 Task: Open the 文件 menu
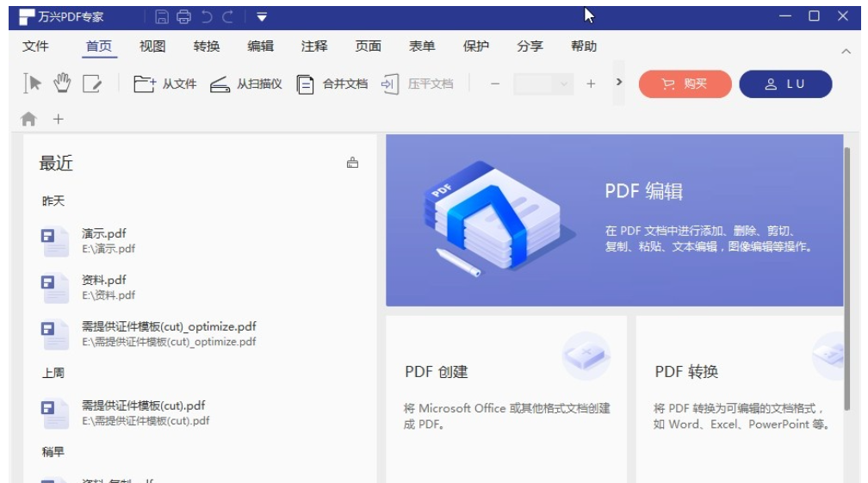click(35, 46)
